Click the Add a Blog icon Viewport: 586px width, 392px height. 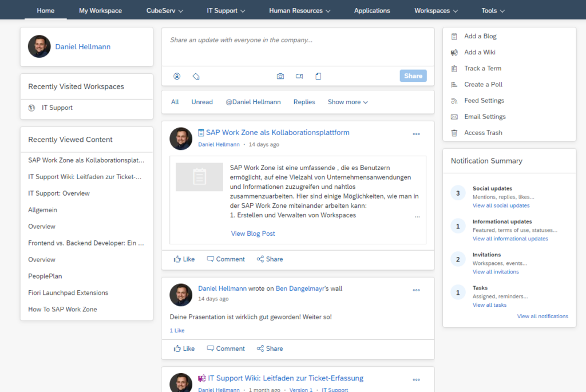(454, 37)
